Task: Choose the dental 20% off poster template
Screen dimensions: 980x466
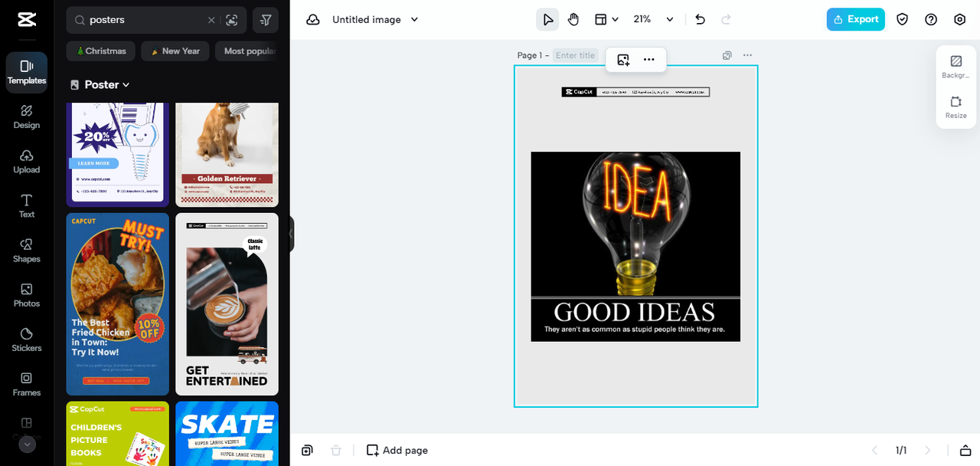Action: [118, 154]
